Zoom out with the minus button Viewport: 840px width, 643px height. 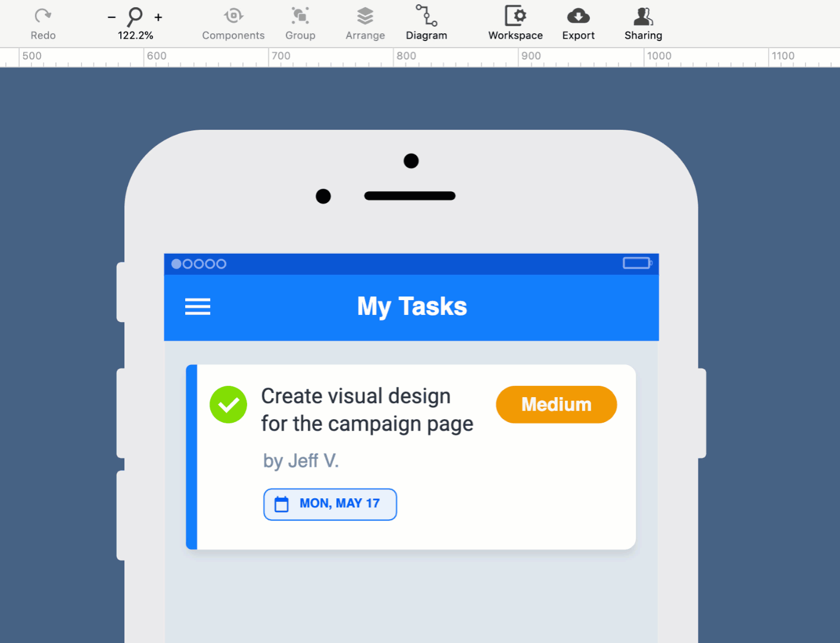tap(111, 17)
